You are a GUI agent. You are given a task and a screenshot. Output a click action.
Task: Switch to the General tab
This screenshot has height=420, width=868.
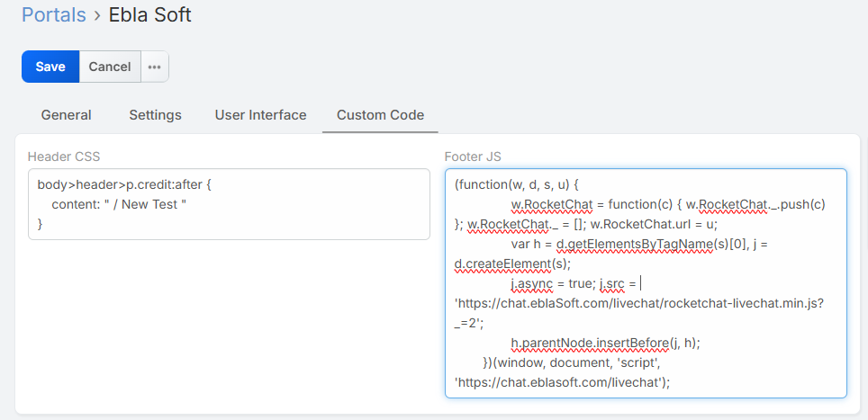click(67, 115)
